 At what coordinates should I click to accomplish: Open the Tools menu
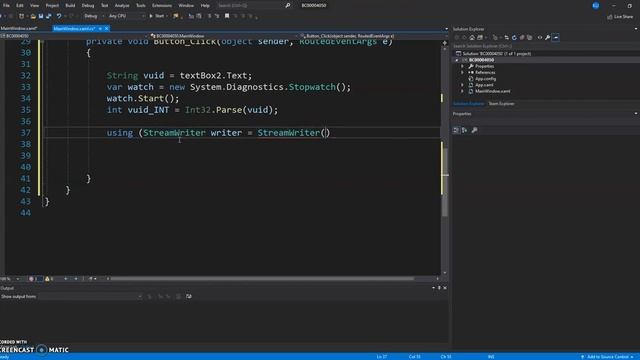141,6
